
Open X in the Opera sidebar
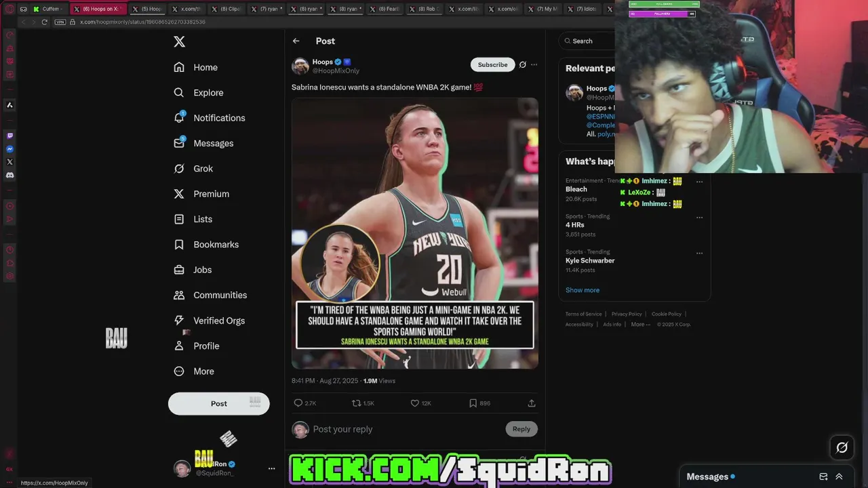9,162
